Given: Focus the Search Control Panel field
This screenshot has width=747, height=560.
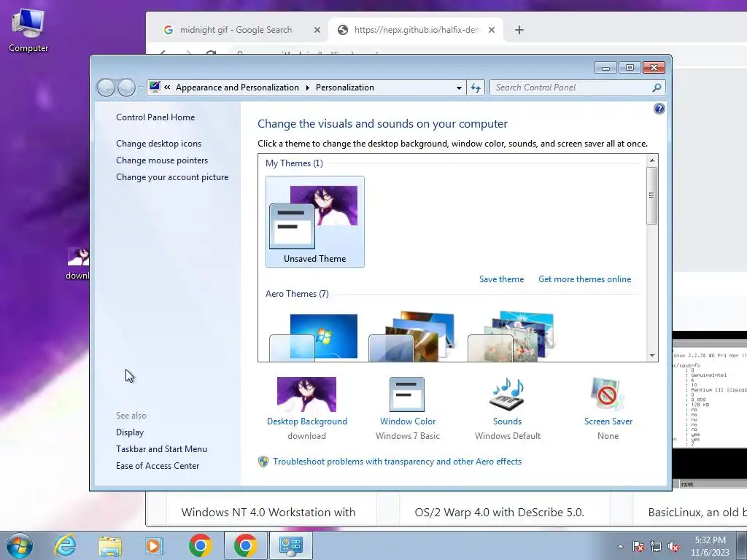Looking at the screenshot, I should coord(577,87).
